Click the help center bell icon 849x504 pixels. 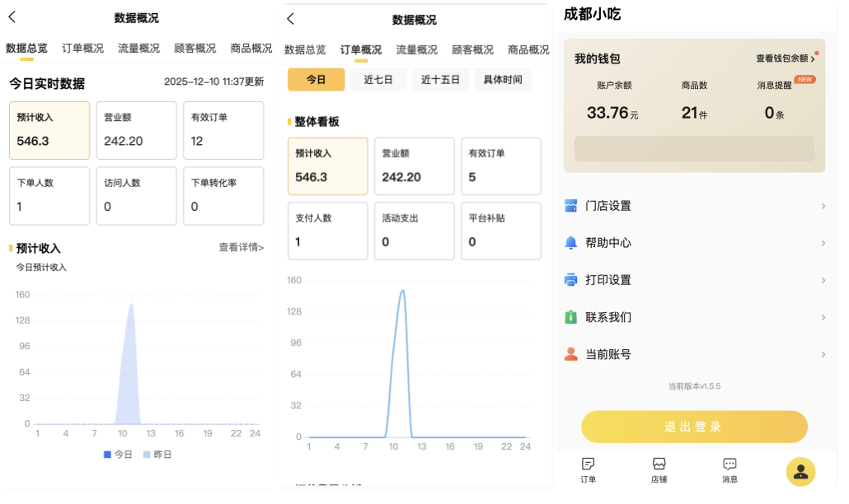[570, 243]
